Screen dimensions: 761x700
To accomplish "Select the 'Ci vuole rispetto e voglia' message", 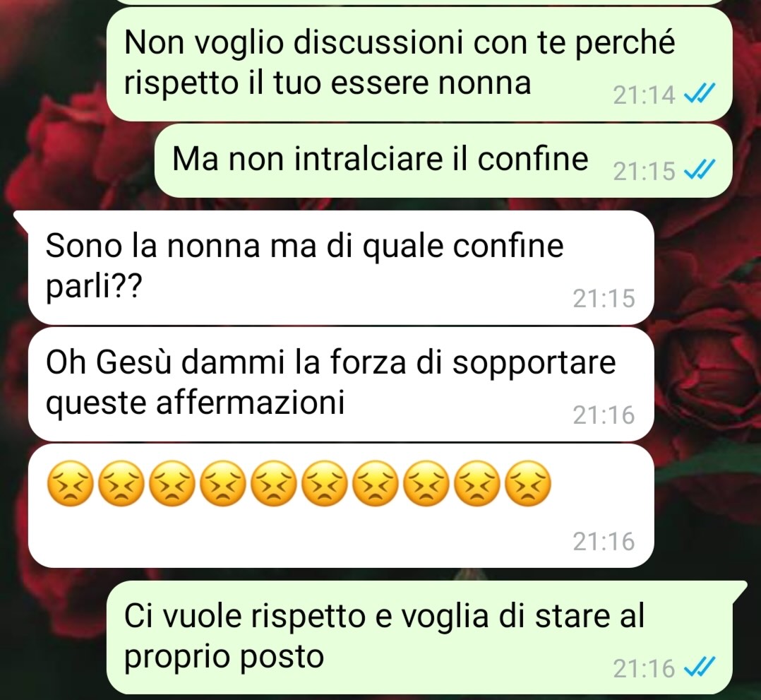I will [419, 637].
